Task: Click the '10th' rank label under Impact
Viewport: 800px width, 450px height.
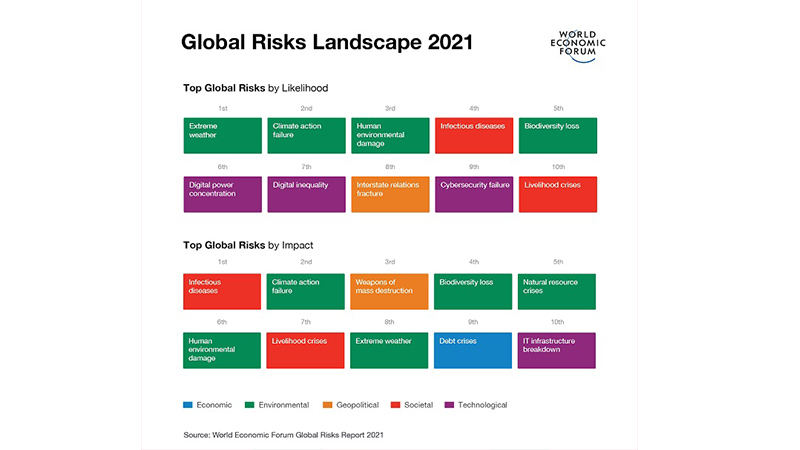Action: pyautogui.click(x=557, y=321)
